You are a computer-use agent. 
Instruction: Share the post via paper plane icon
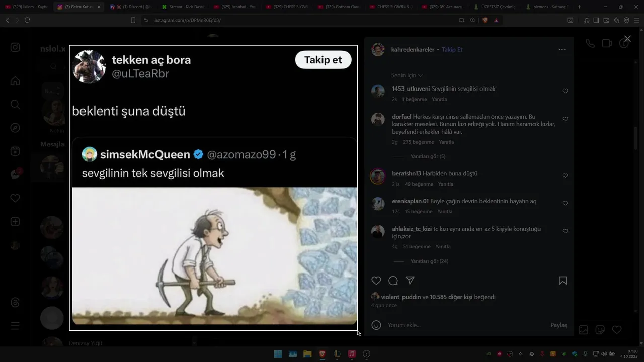[x=410, y=281]
